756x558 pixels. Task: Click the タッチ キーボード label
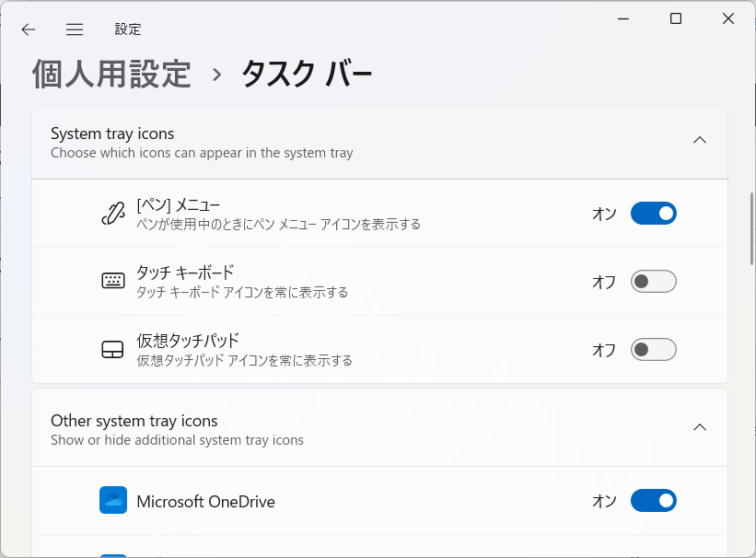point(185,273)
